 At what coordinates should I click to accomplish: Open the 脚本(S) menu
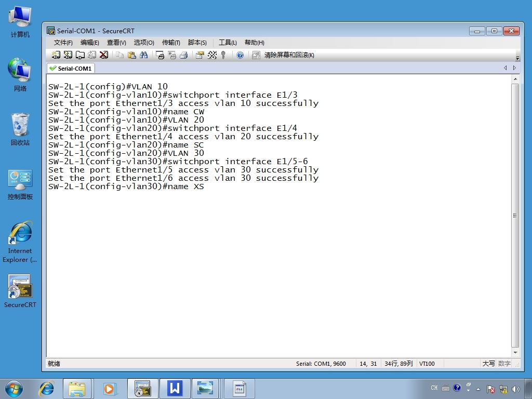(197, 43)
